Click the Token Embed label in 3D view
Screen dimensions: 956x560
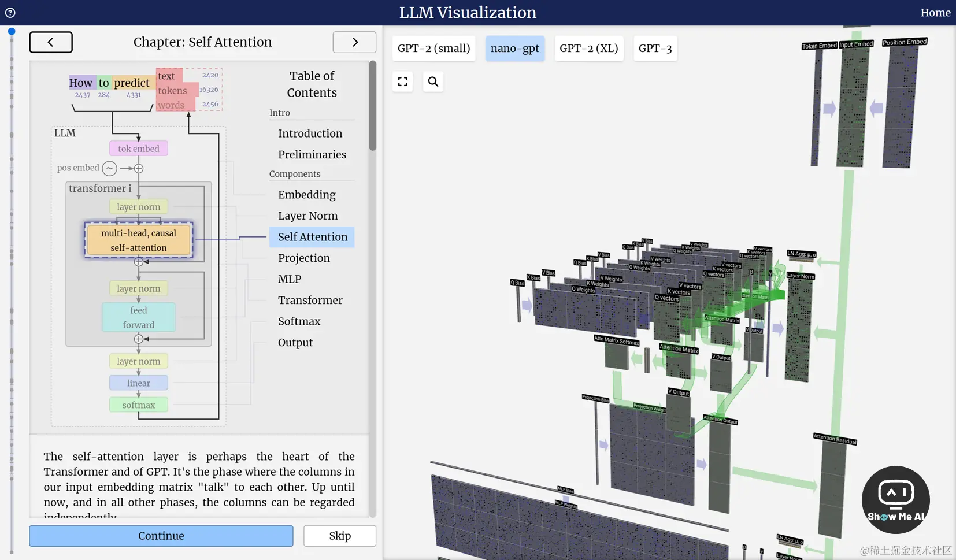[x=819, y=46]
